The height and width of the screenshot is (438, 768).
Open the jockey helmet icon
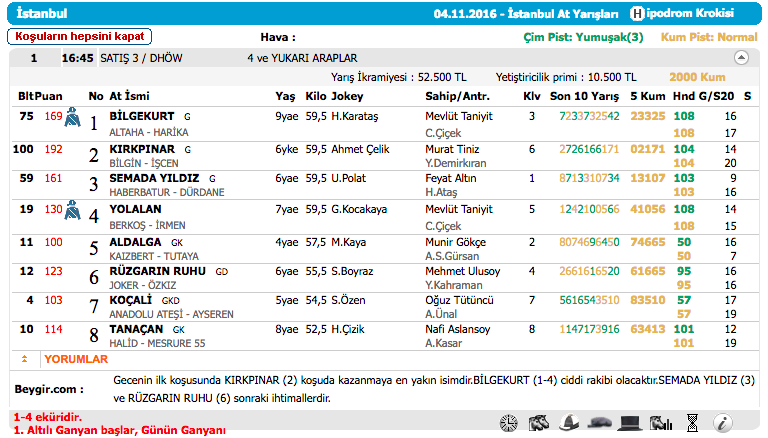click(569, 422)
